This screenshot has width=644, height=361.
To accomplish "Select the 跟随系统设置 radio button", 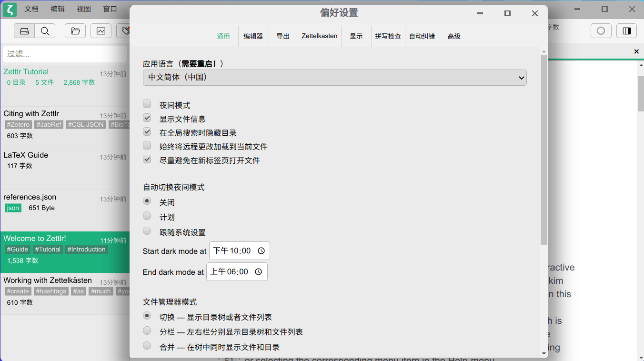I will 147,231.
